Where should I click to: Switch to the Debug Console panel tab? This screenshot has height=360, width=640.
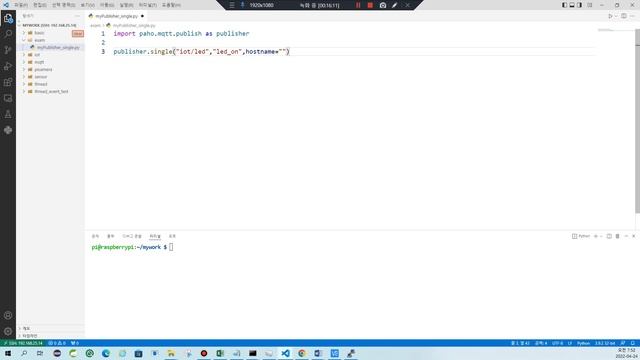click(x=132, y=236)
